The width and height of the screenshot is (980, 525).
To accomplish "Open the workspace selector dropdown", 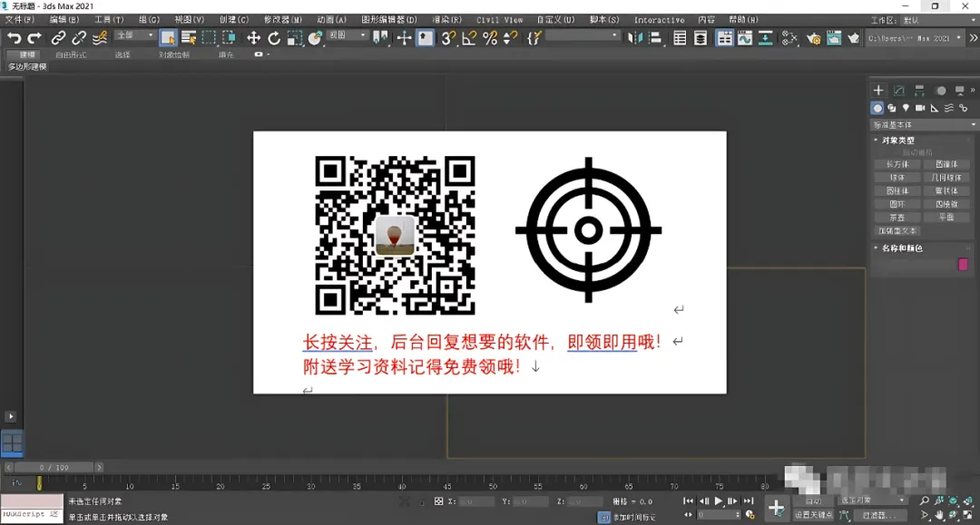I will (x=939, y=20).
